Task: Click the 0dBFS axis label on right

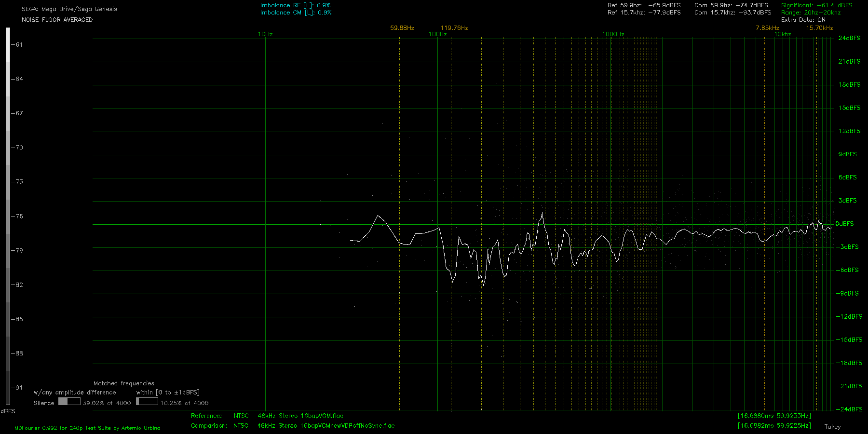Action: coord(844,224)
